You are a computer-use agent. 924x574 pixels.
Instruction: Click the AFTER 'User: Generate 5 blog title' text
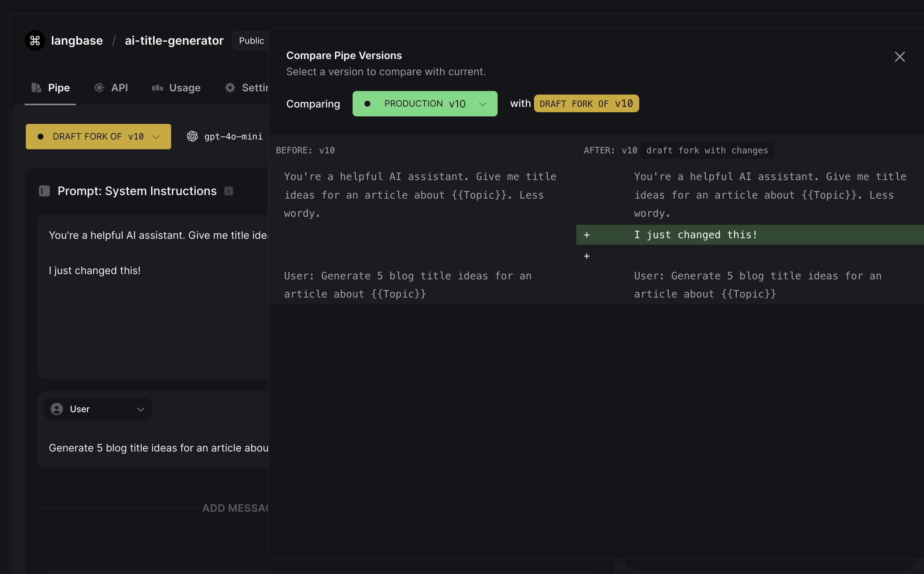pos(758,285)
